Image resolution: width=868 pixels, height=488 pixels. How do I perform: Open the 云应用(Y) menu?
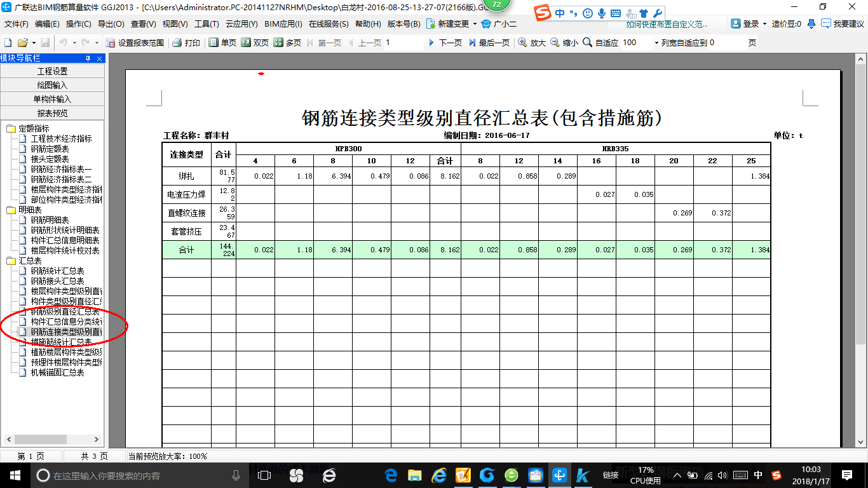[x=241, y=24]
